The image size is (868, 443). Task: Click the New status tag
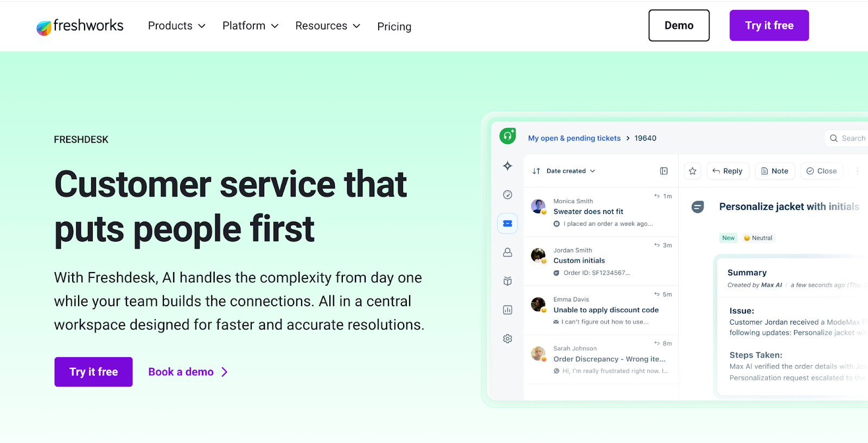[x=729, y=238]
